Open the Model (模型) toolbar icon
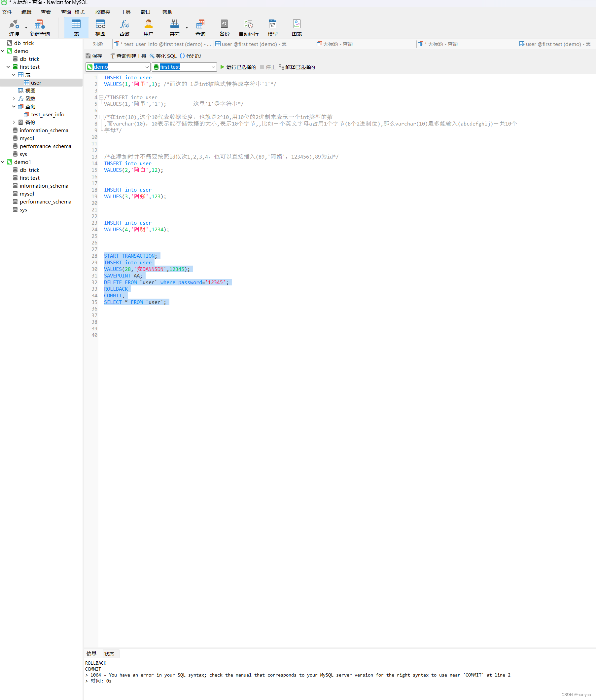This screenshot has width=596, height=700. click(x=272, y=28)
